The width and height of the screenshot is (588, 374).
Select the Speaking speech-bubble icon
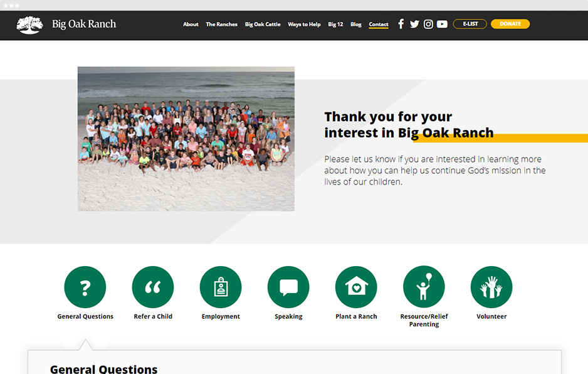(x=288, y=287)
